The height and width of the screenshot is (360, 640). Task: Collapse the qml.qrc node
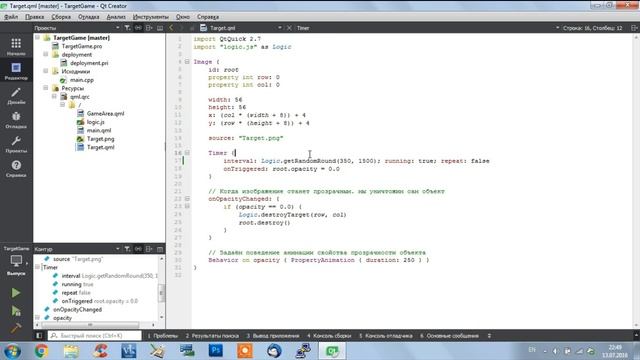click(54, 96)
